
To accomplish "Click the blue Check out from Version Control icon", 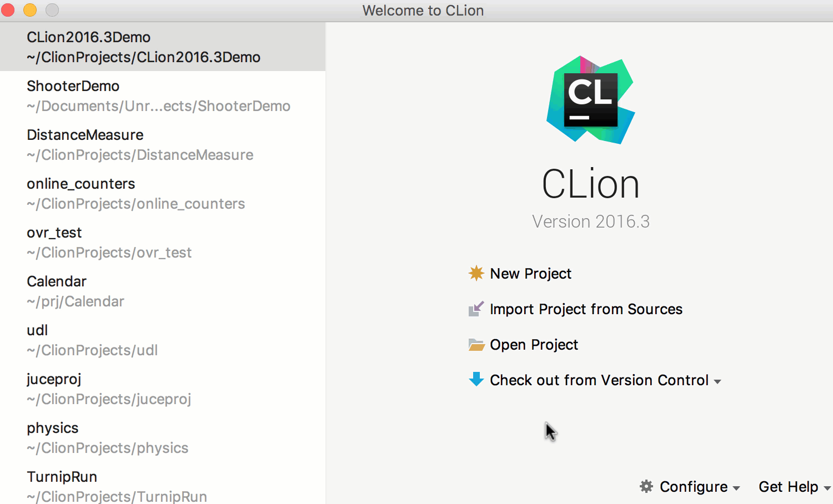I will coord(476,380).
